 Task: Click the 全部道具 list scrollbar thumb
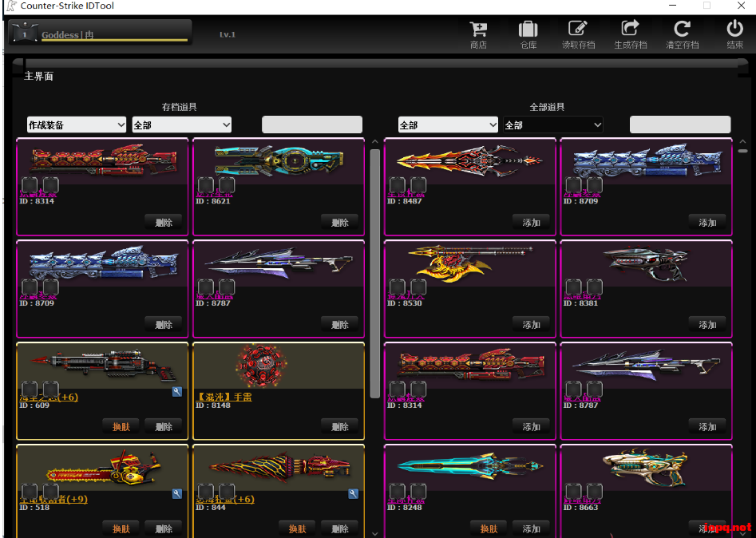coord(742,151)
